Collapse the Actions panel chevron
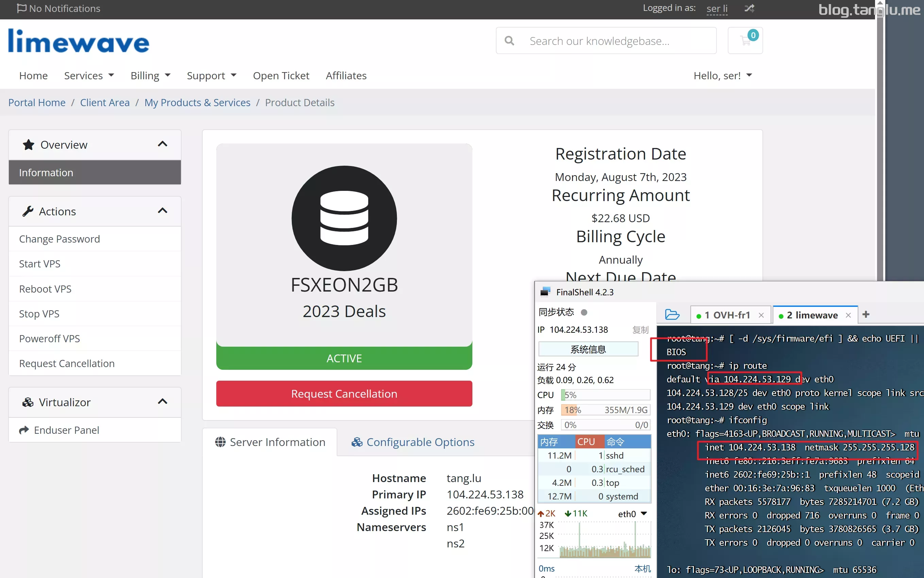This screenshot has width=924, height=578. tap(163, 211)
